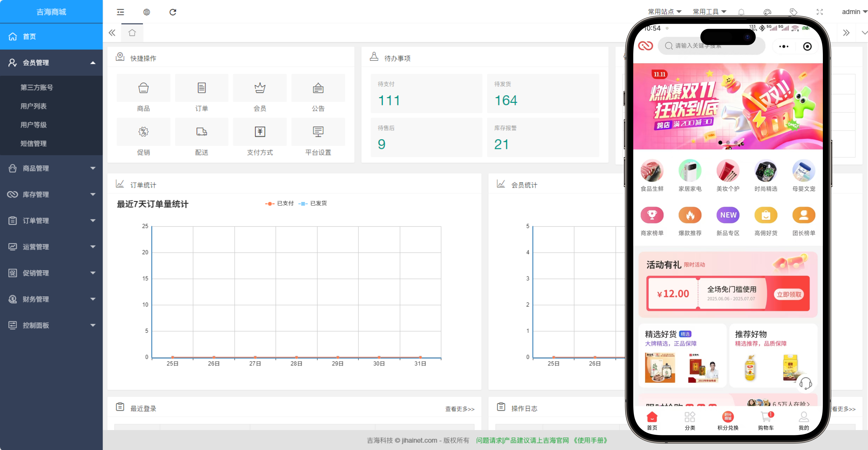Viewport: 868px width, 450px height.
Task: Toggle the sidebar collapse menu icon
Action: (x=120, y=12)
